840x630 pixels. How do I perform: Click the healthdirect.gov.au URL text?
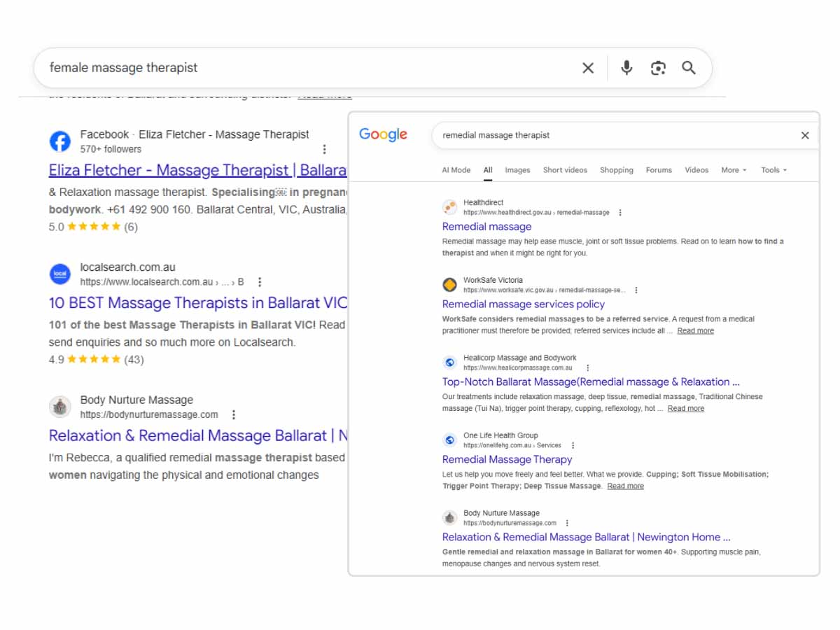(536, 212)
